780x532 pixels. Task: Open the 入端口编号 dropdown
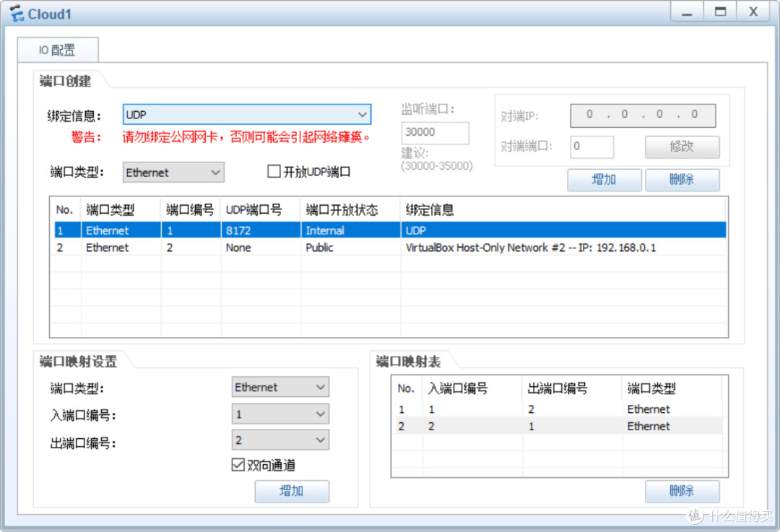click(x=280, y=414)
